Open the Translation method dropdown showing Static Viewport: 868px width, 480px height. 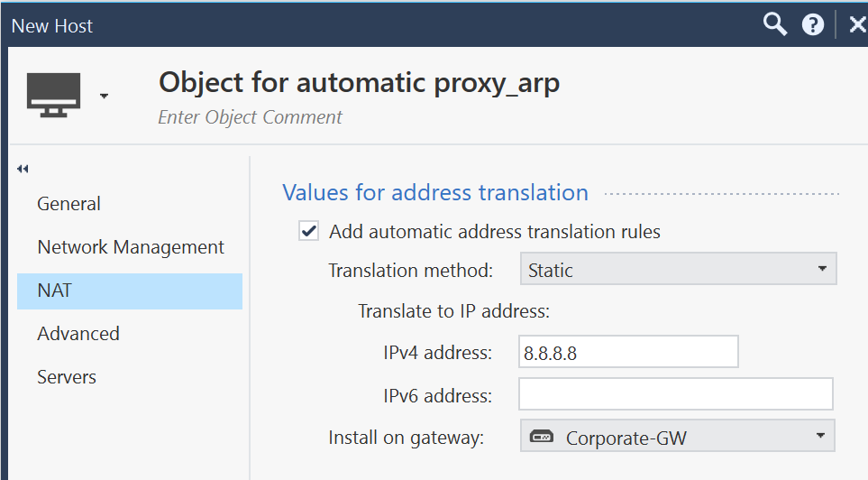[x=678, y=270]
